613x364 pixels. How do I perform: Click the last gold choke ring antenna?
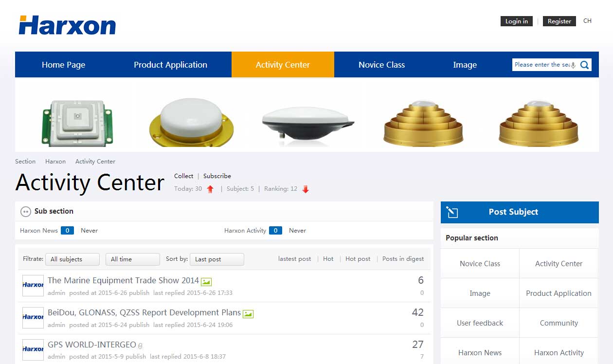pos(539,123)
